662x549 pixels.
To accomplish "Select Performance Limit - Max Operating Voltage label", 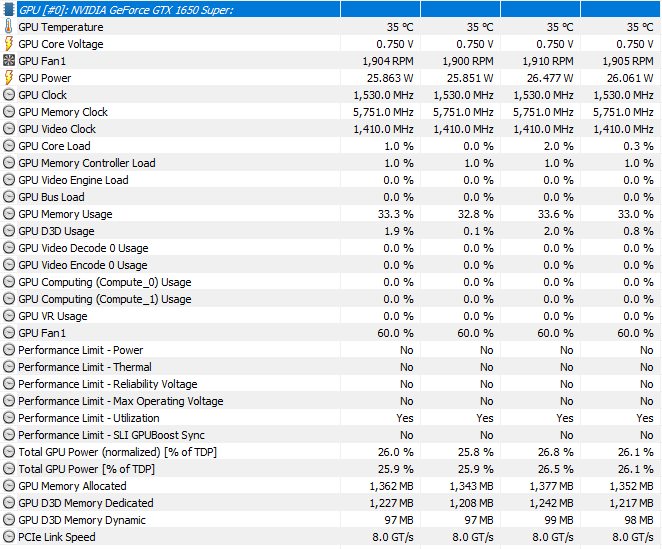I will point(121,401).
